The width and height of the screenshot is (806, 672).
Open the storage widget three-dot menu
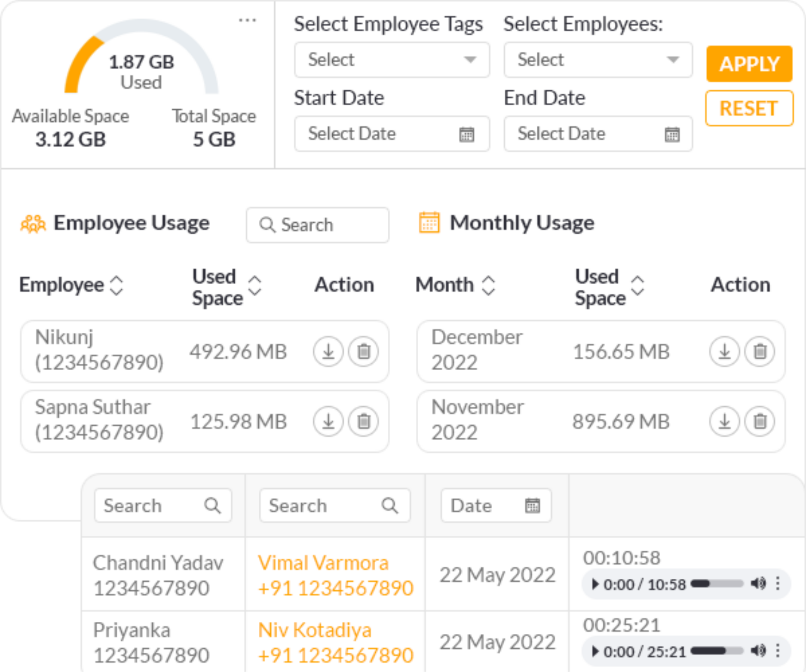tap(247, 20)
